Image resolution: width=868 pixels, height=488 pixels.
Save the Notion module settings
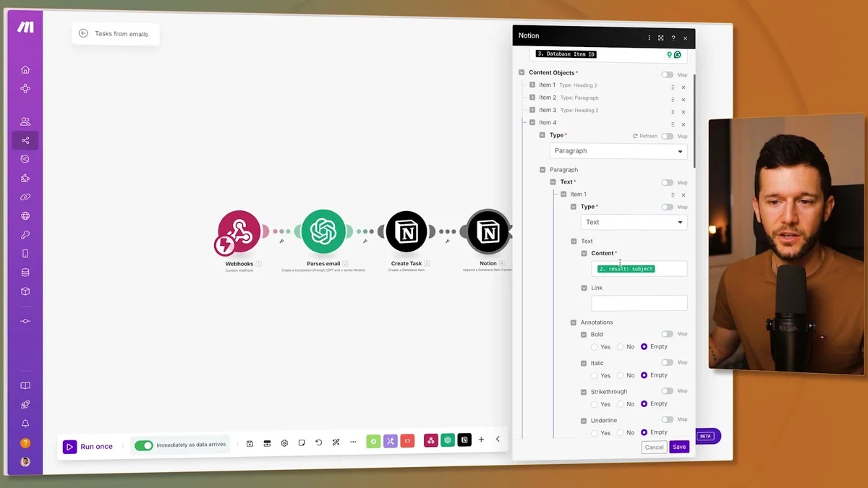678,447
